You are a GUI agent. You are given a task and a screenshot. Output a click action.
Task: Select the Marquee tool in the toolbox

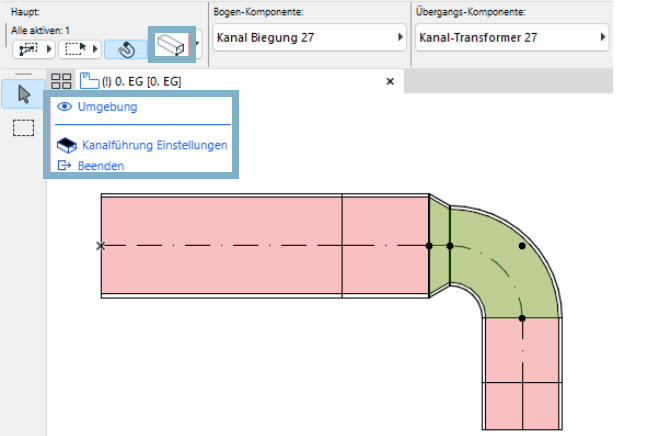click(24, 128)
